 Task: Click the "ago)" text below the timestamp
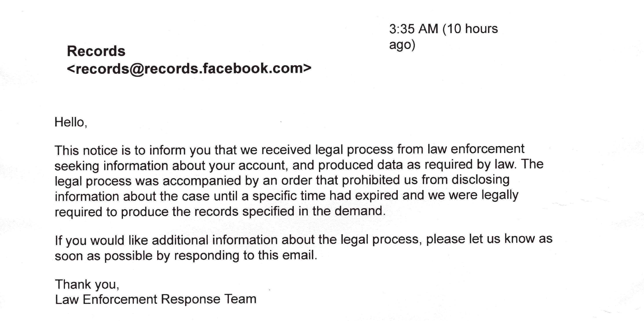click(402, 45)
